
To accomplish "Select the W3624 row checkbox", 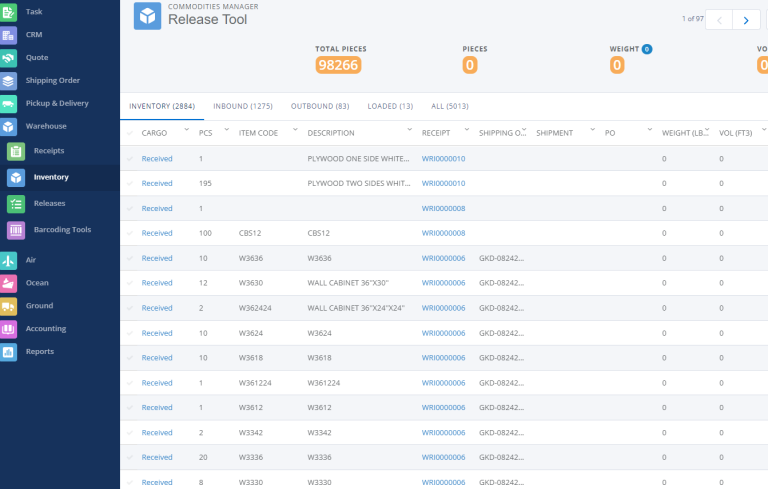I will pyautogui.click(x=130, y=333).
